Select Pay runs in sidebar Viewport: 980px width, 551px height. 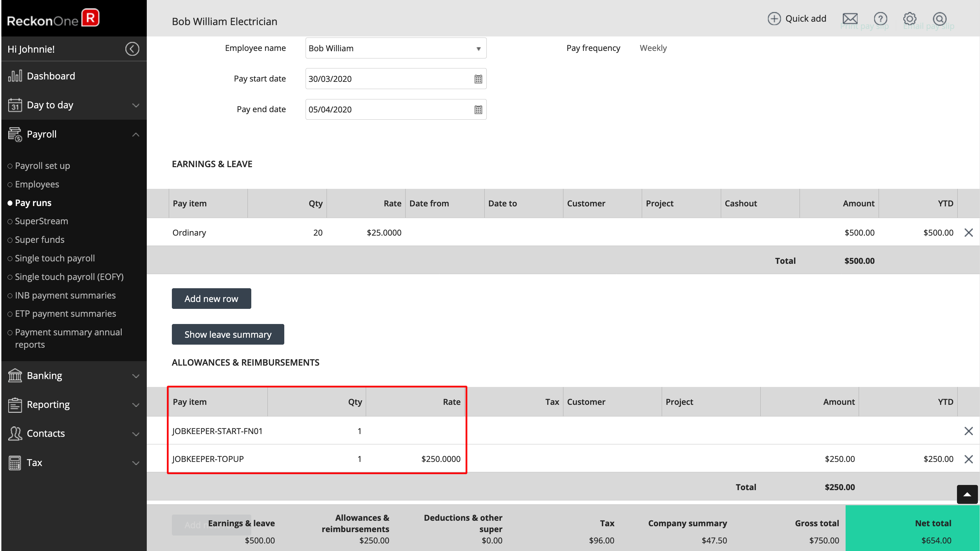coord(33,203)
